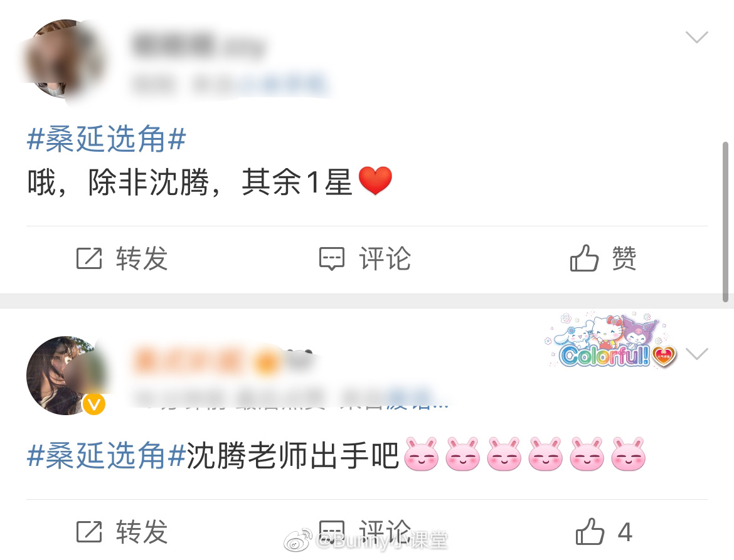Click the vertical scrollbar thumb
This screenshot has width=734, height=560.
(725, 222)
